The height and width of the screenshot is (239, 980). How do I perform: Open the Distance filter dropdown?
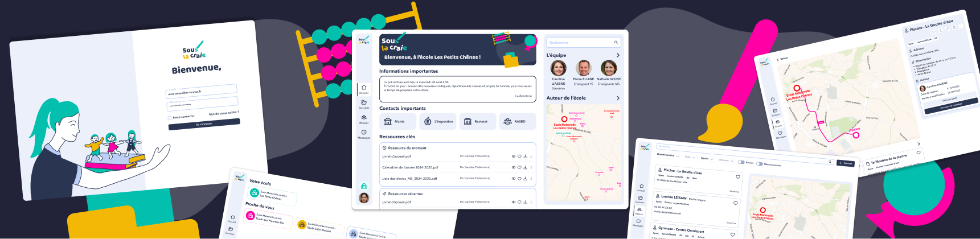pos(725,160)
